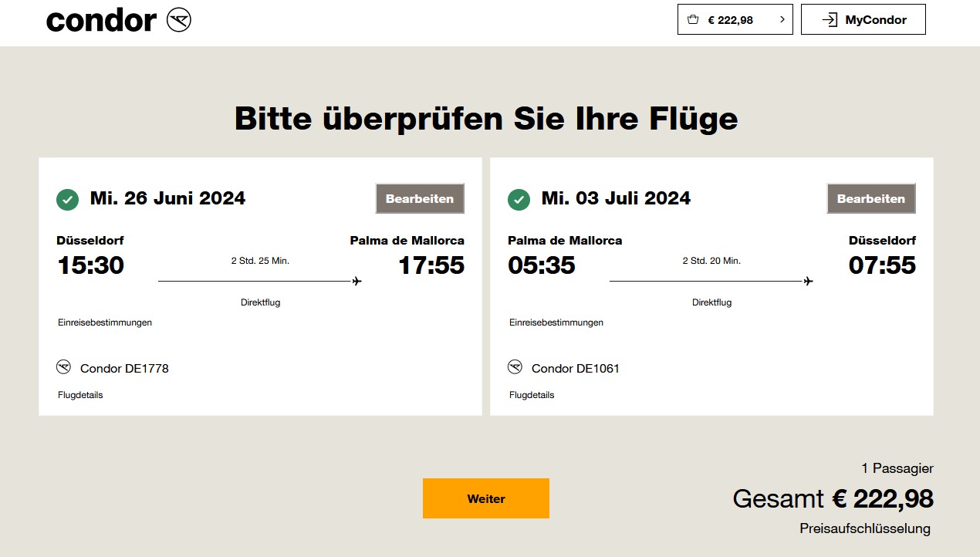Click the airplane icon on the outbound flight path

tap(355, 282)
